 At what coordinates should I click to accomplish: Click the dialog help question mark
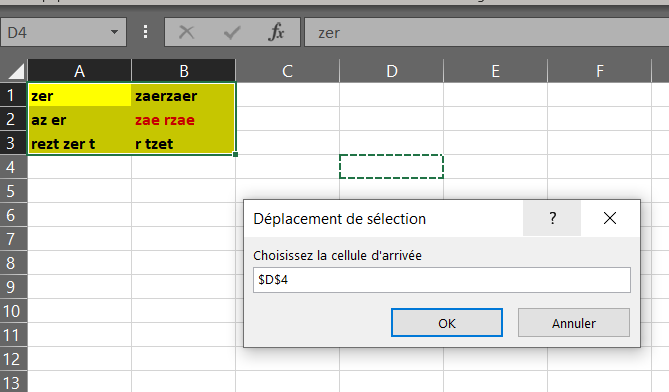[x=552, y=218]
